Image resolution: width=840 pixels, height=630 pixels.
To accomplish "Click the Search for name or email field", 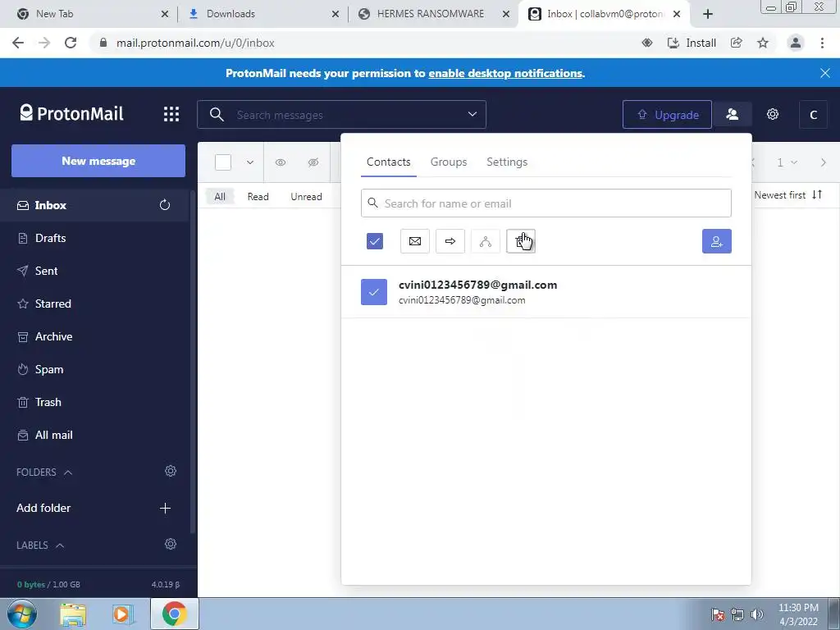I will point(546,203).
